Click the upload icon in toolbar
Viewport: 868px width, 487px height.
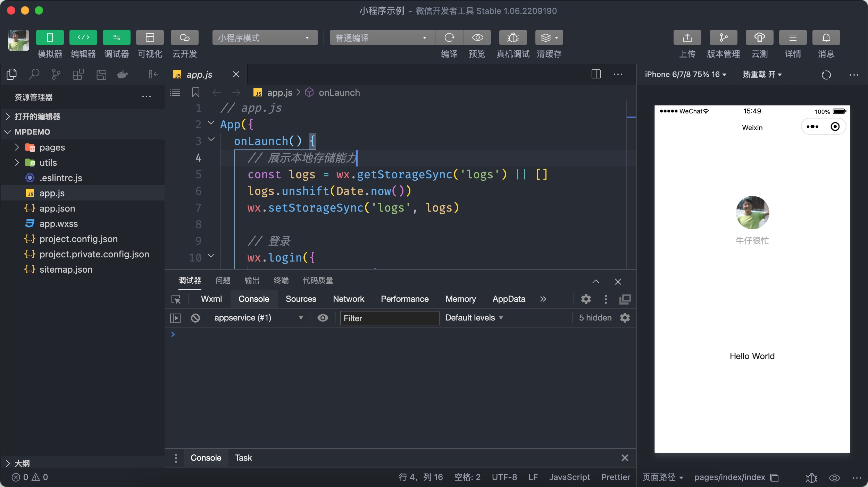[687, 37]
